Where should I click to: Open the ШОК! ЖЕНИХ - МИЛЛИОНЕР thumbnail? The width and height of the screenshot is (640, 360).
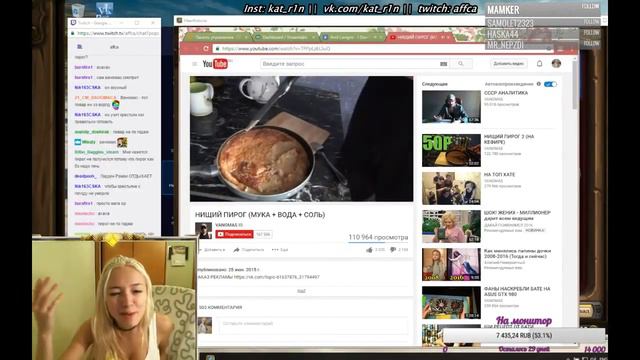point(451,226)
